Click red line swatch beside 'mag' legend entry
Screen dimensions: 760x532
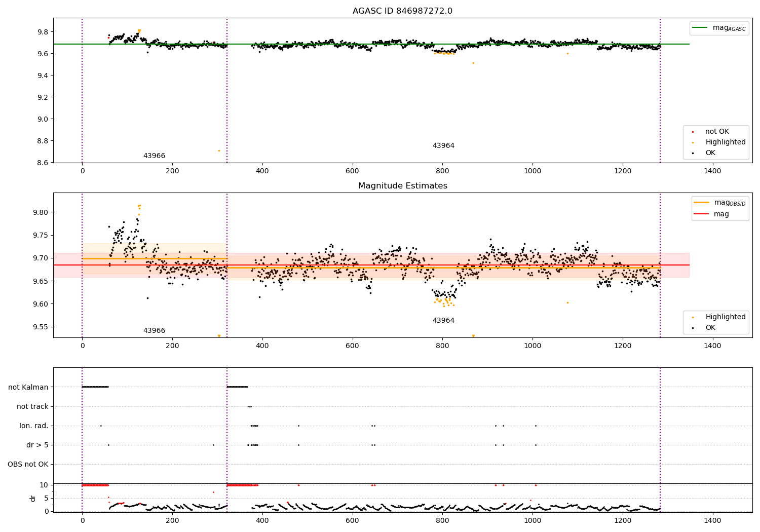702,214
